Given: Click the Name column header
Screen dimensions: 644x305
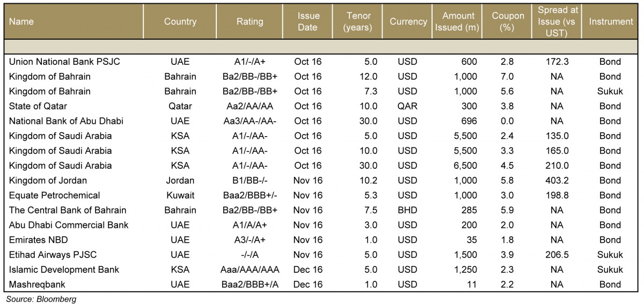Looking at the screenshot, I should (21, 21).
